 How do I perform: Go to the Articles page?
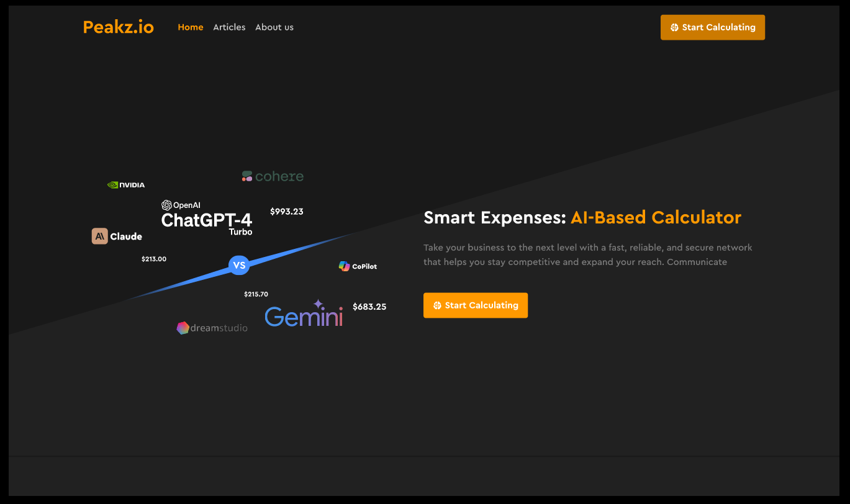[229, 27]
